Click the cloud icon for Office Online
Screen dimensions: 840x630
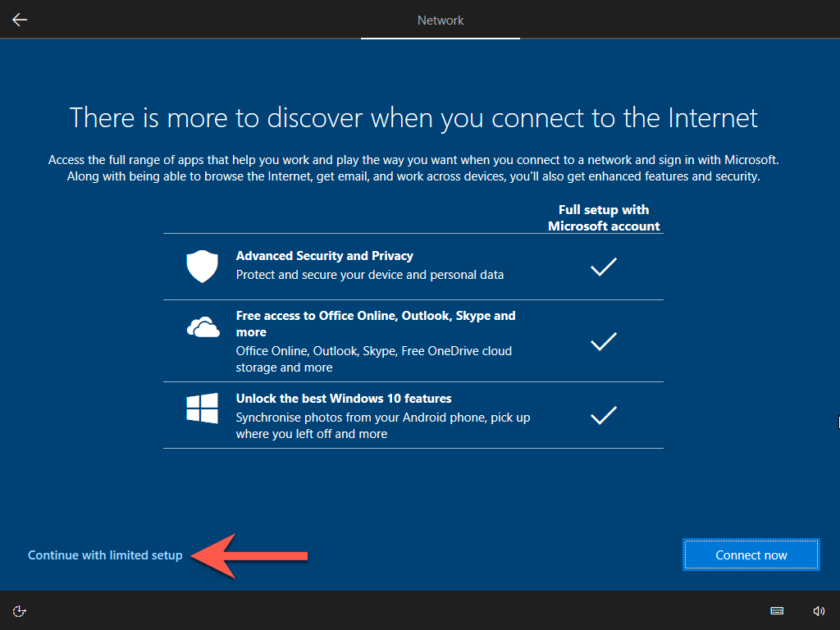point(202,328)
